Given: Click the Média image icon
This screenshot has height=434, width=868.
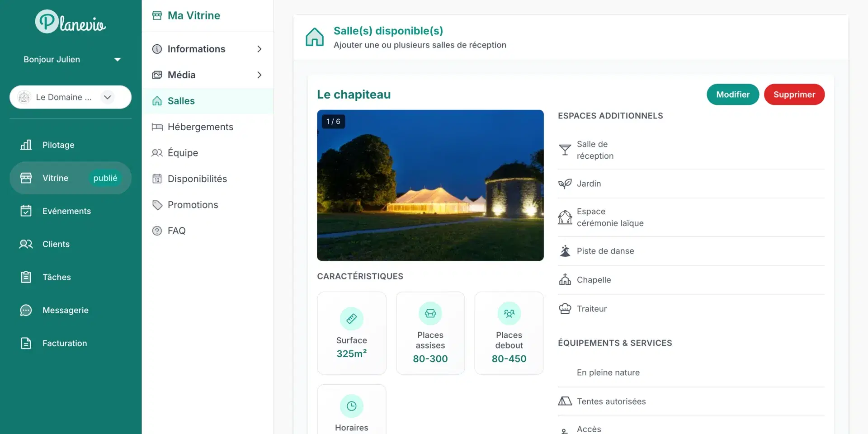Looking at the screenshot, I should coord(157,75).
